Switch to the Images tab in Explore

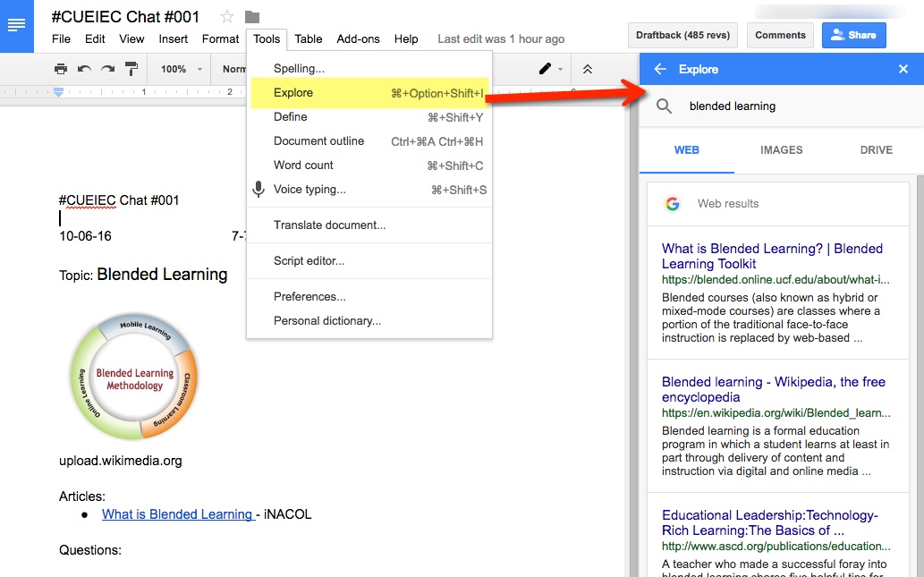(x=781, y=150)
